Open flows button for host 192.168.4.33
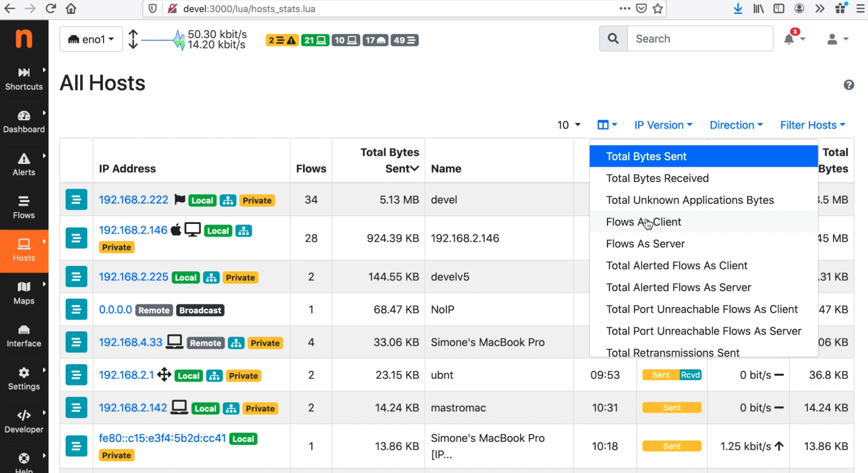The height and width of the screenshot is (473, 868). [76, 342]
